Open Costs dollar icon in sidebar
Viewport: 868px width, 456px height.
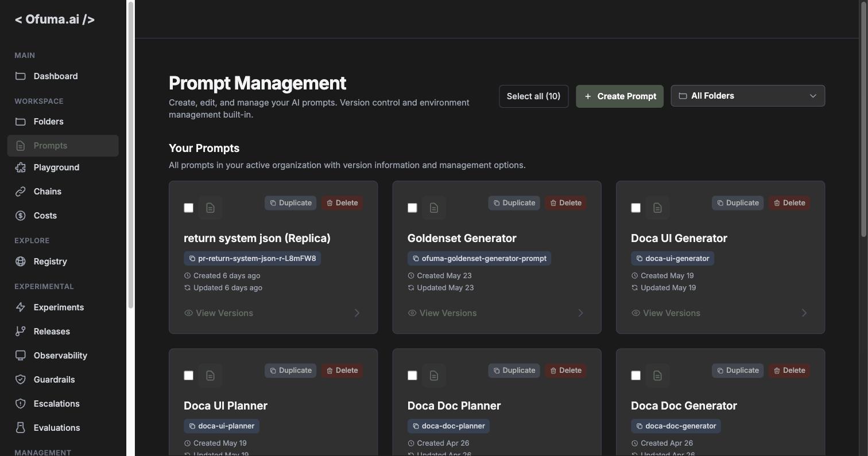pyautogui.click(x=21, y=216)
